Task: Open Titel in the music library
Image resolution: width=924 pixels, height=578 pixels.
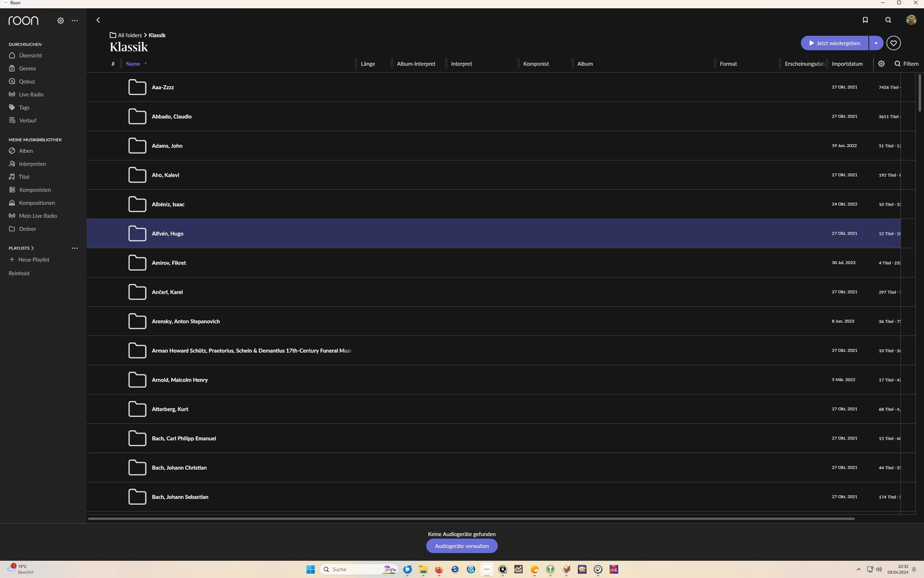Action: coord(19,177)
